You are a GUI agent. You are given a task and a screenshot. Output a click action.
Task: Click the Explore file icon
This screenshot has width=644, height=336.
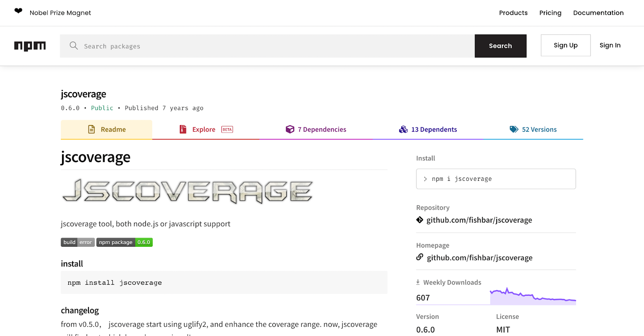pos(183,129)
